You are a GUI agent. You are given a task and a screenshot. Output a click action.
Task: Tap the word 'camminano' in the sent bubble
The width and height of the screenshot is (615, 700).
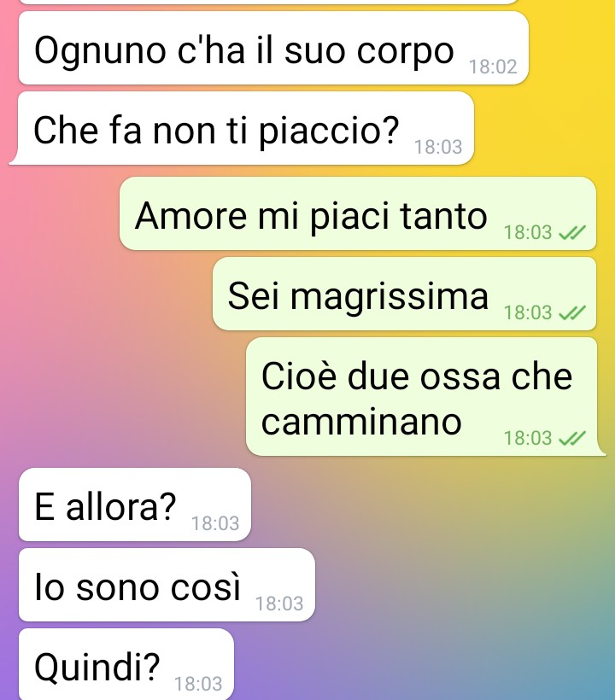pos(360,422)
